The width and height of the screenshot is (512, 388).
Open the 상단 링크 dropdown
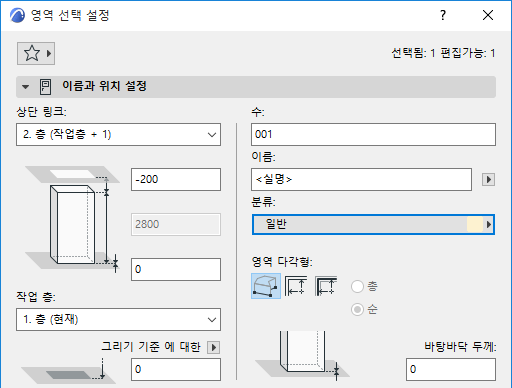118,135
